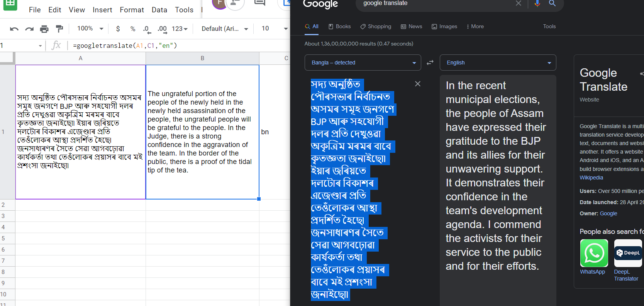644x306 pixels.
Task: Click the Google Translate panel title
Action: (603, 80)
